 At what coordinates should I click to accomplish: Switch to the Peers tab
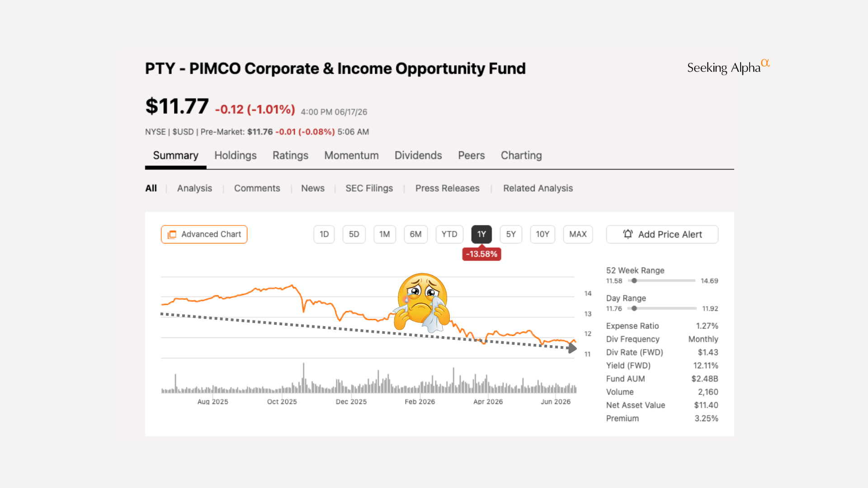point(471,155)
